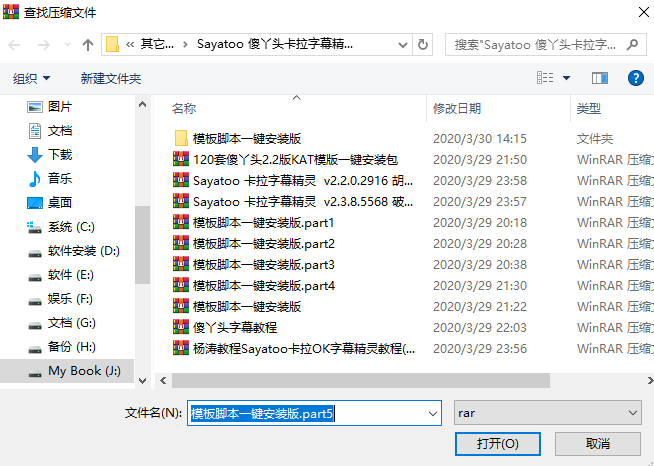Click the 文件夹 type cell
The height and width of the screenshot is (466, 654).
595,139
